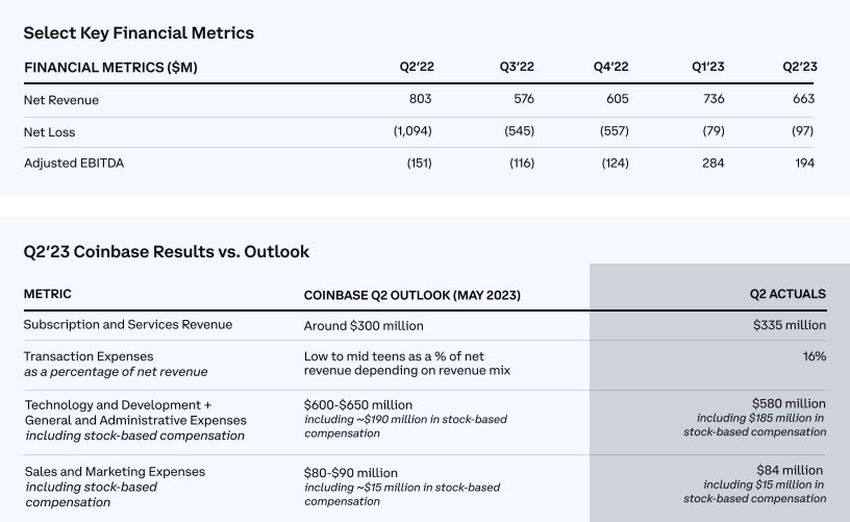Click the Subscription and Services Revenue label
This screenshot has height=522, width=850.
(x=128, y=325)
